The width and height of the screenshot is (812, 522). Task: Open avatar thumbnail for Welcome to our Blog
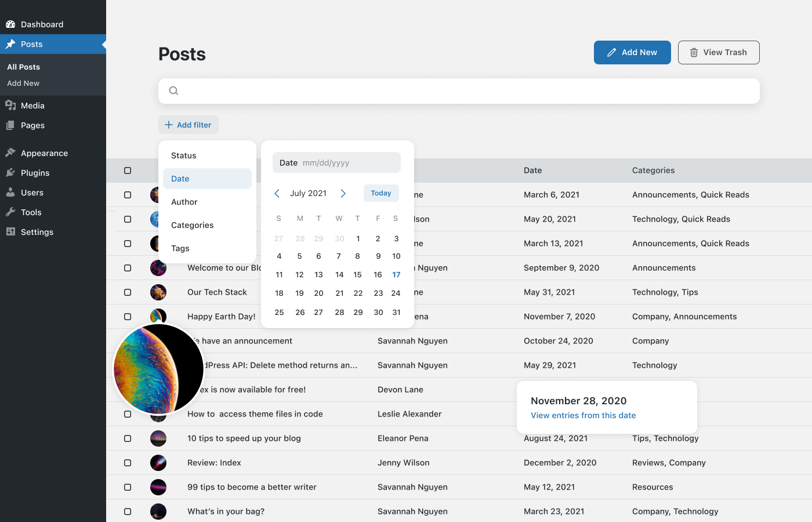(x=158, y=268)
